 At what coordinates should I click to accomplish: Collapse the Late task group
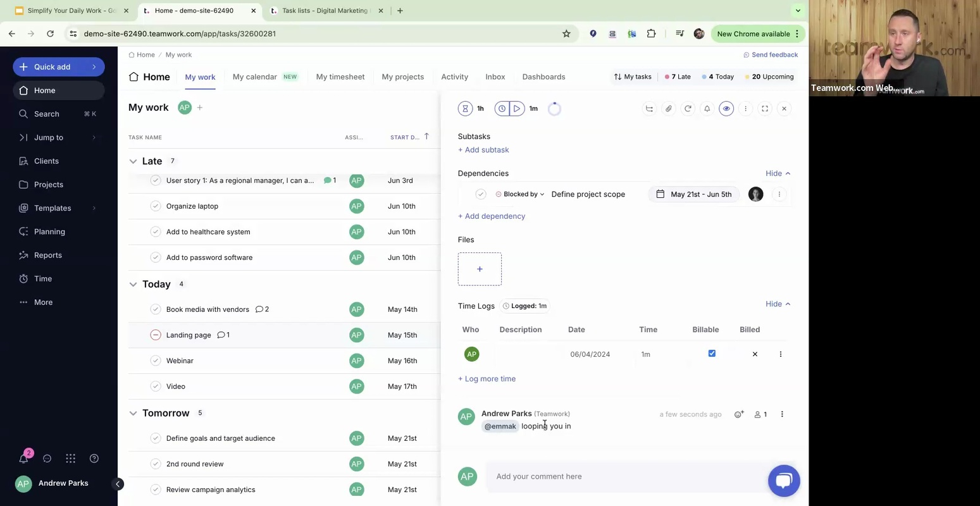coord(133,161)
